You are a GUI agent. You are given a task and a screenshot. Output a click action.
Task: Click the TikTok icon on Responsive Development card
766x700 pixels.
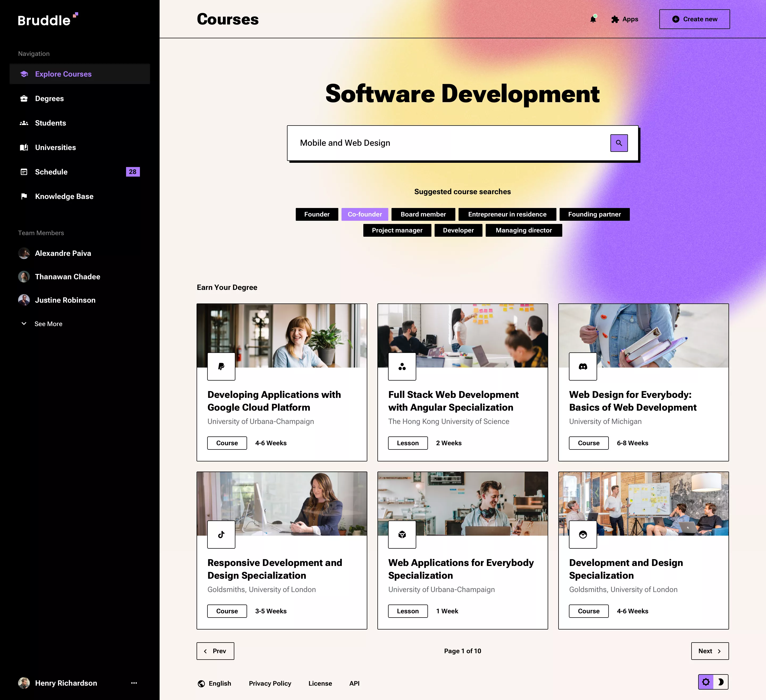pos(221,534)
